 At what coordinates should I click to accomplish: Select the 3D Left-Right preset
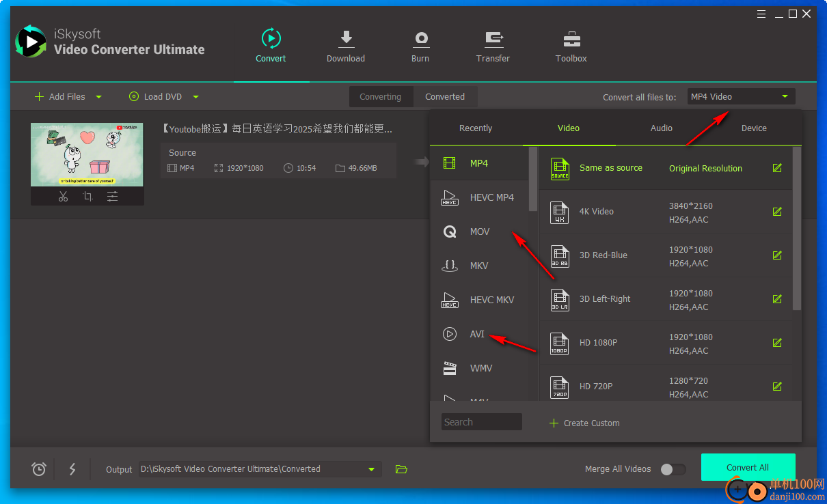point(666,299)
